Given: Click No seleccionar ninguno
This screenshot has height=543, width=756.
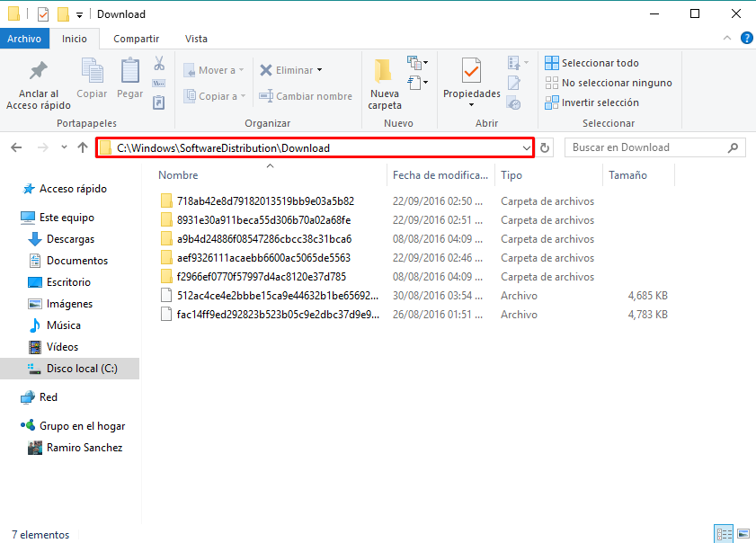Looking at the screenshot, I should (x=609, y=83).
